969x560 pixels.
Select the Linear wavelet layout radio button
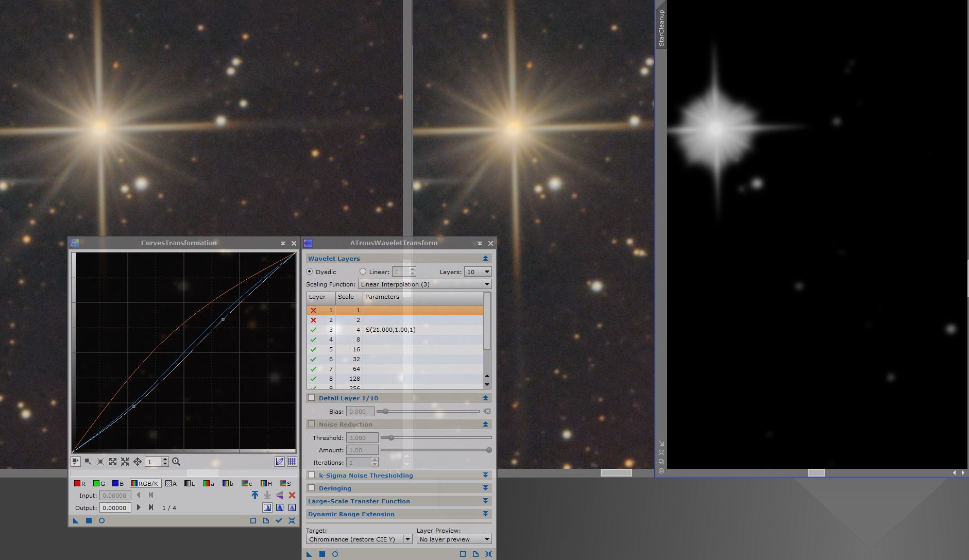pos(363,271)
